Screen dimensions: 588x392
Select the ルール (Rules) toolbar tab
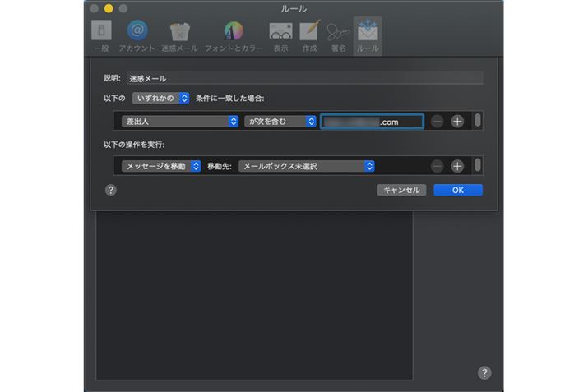[x=367, y=35]
